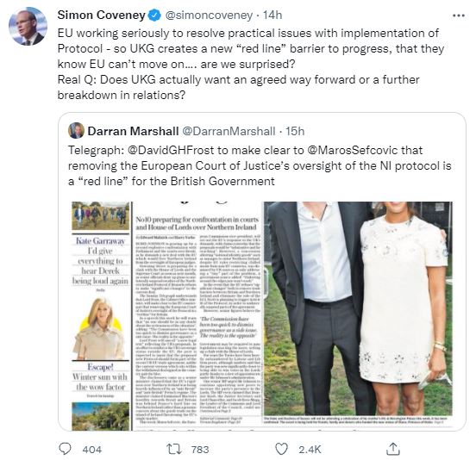Screen dimensions: 476x460
Task: Open Darran Marshall's small avatar
Action: pos(76,131)
